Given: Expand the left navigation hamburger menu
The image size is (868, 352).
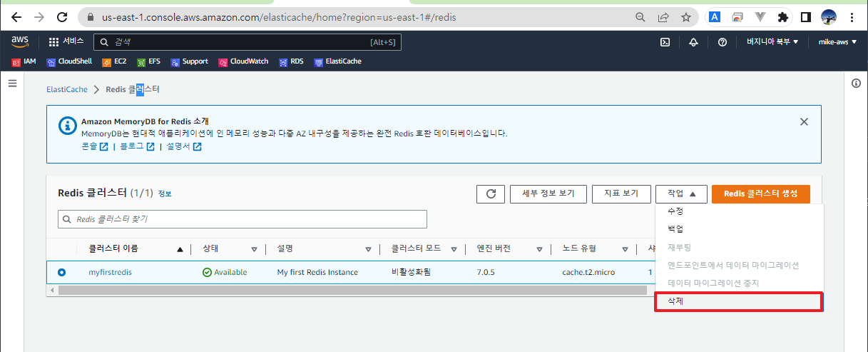Looking at the screenshot, I should click(x=12, y=84).
